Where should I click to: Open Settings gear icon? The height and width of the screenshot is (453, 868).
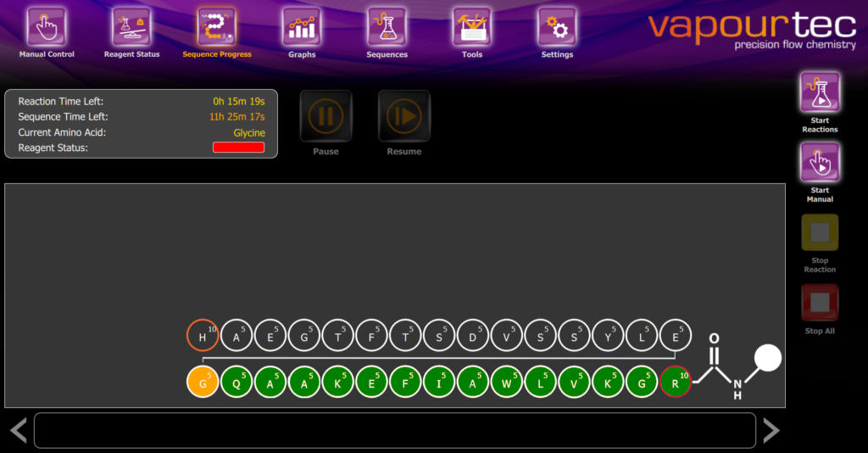click(557, 27)
